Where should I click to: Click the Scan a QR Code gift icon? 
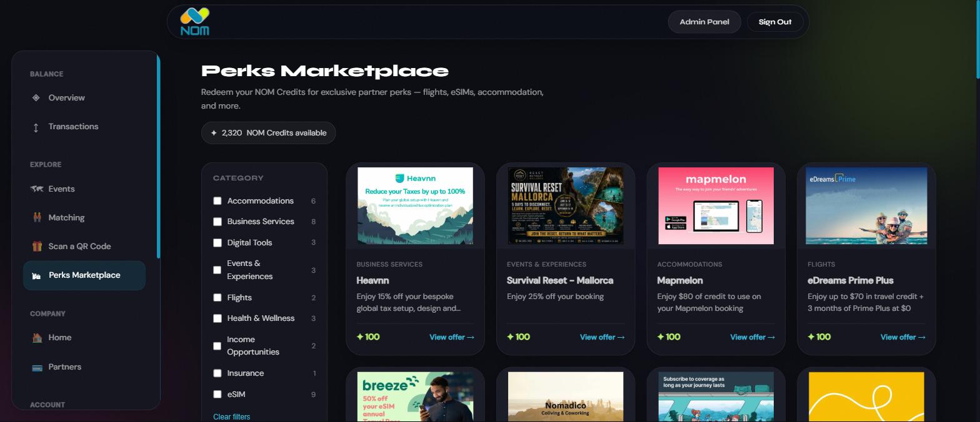point(37,246)
